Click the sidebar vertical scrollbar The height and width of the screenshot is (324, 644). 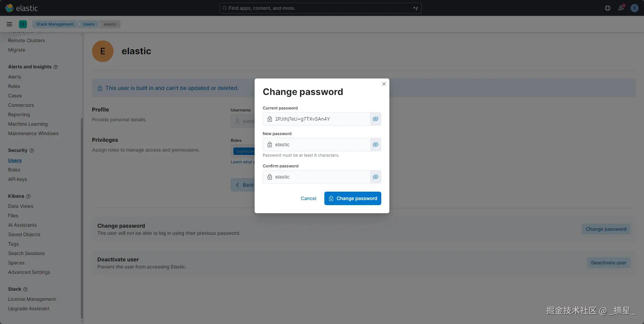(82, 218)
